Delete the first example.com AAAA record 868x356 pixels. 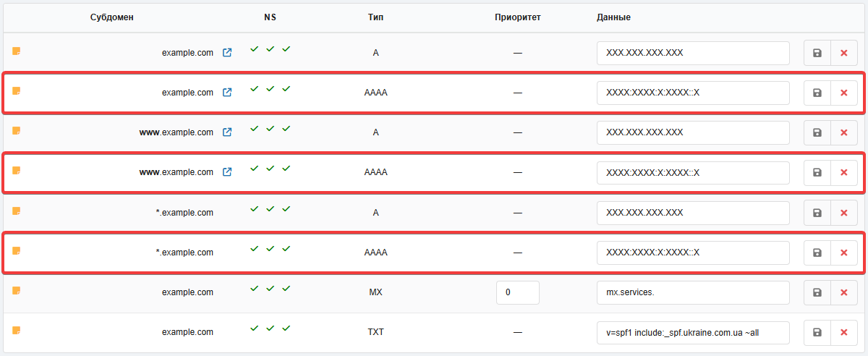click(843, 93)
